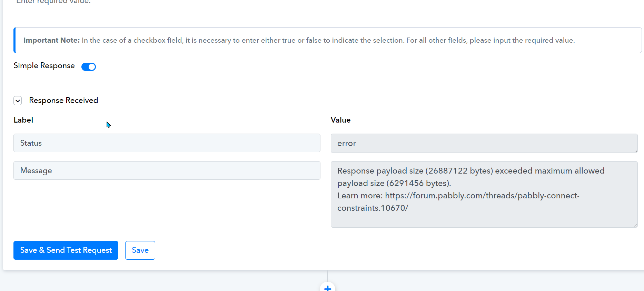The image size is (644, 291).
Task: Click the Save button
Action: click(140, 250)
